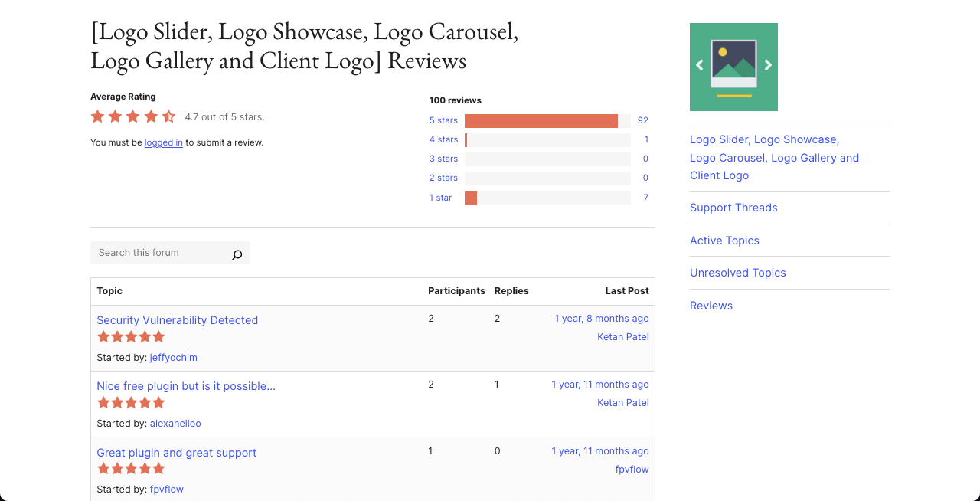Click Ketan Patel's name in Last Post
The width and height of the screenshot is (980, 501).
coord(622,336)
